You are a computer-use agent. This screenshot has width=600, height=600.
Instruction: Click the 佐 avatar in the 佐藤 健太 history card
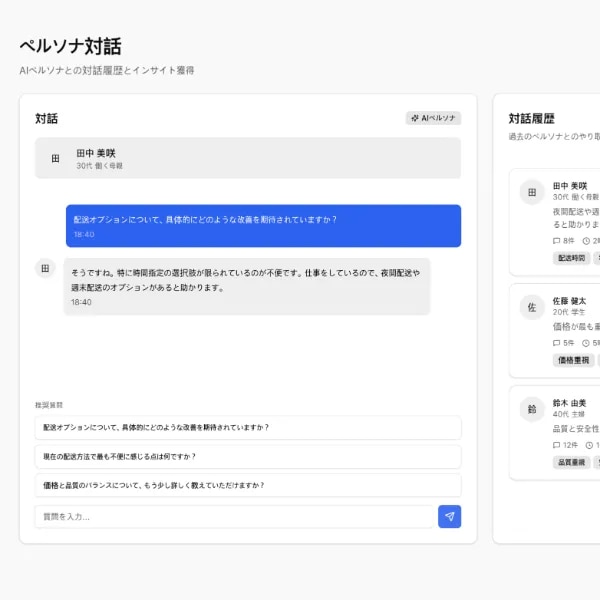[x=532, y=307]
